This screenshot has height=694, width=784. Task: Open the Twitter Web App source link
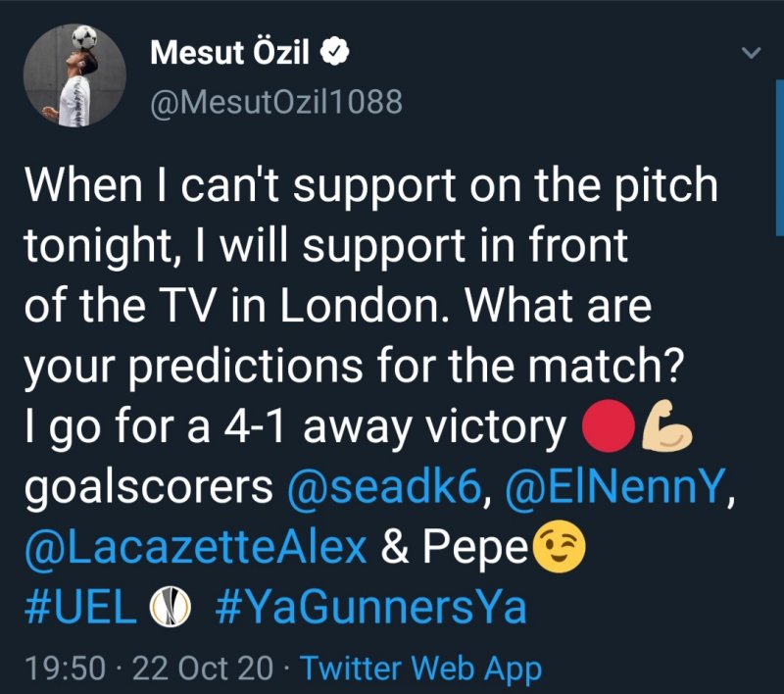point(420,669)
